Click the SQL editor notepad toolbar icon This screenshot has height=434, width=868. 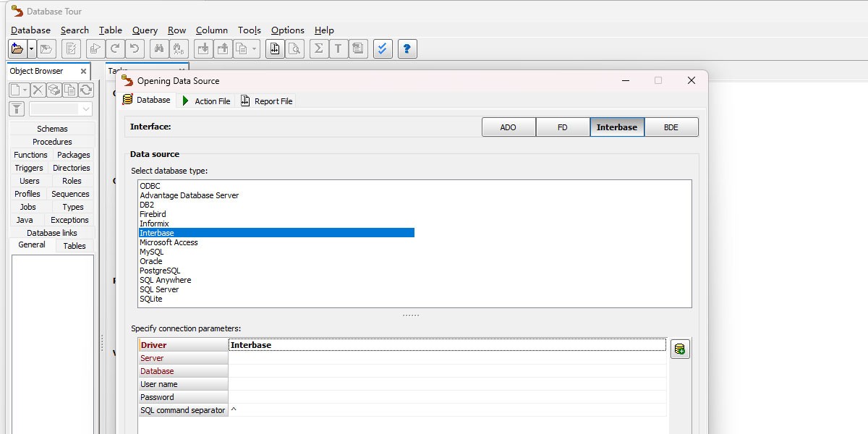pyautogui.click(x=71, y=49)
